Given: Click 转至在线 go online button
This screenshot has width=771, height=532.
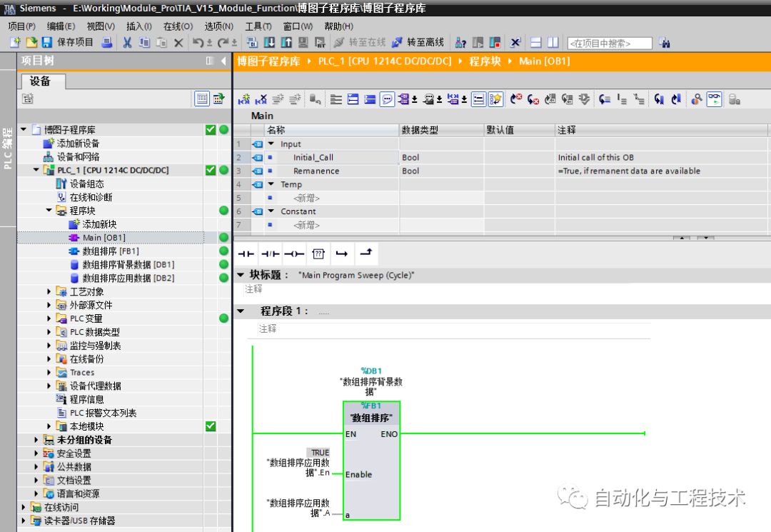Looking at the screenshot, I should [359, 43].
